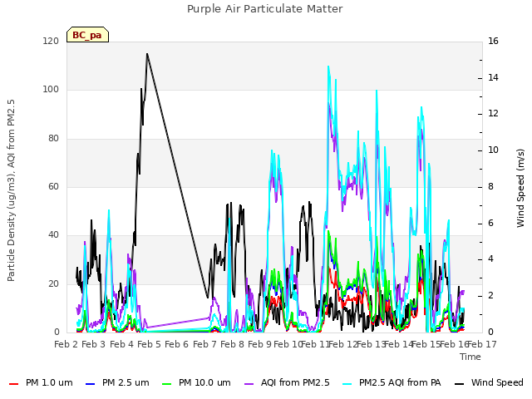
Task: Click the green PM 10.0 um legend swatch
Action: 166,384
